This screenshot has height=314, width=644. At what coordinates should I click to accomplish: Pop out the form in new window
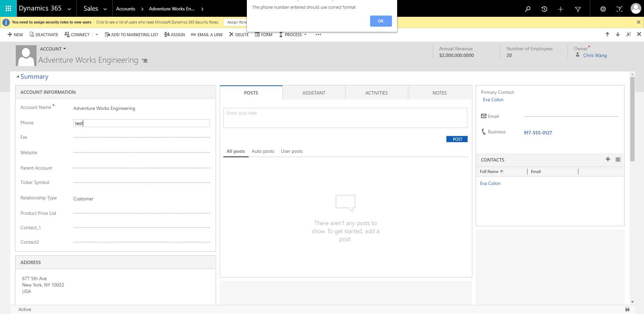pos(628,34)
